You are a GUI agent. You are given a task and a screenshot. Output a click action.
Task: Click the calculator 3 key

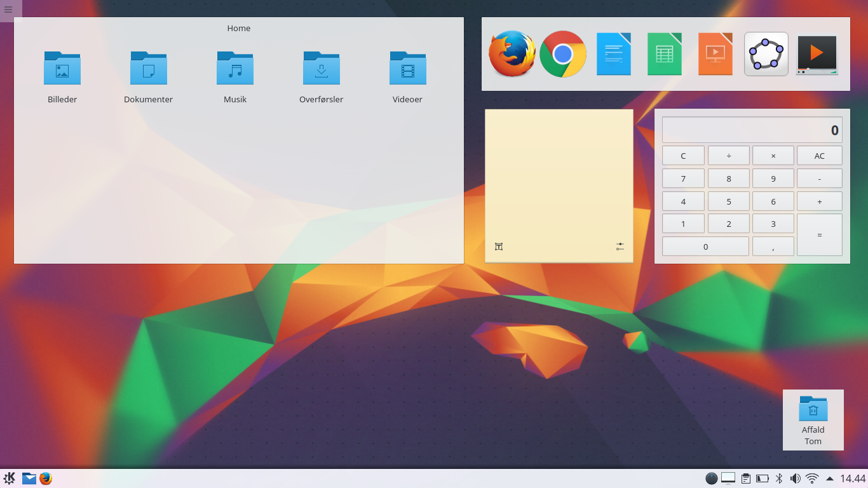tap(773, 224)
